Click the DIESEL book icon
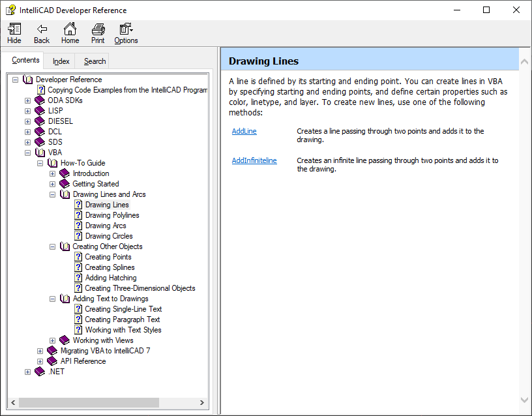The width and height of the screenshot is (532, 416). coord(40,121)
